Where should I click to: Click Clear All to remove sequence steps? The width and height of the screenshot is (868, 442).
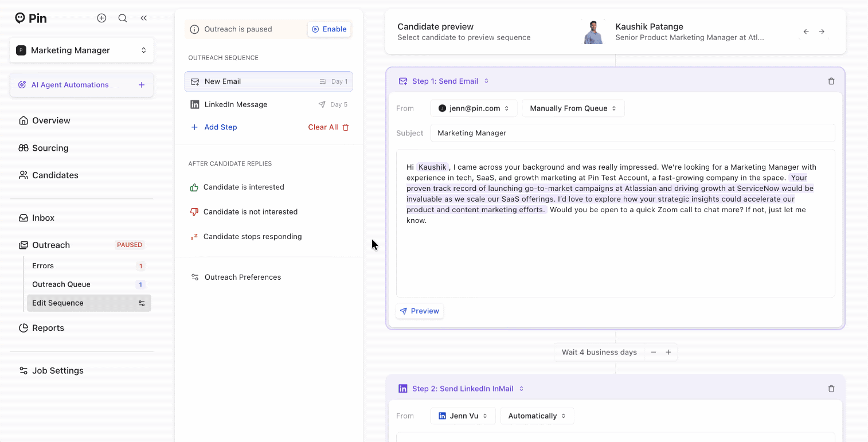pyautogui.click(x=328, y=127)
